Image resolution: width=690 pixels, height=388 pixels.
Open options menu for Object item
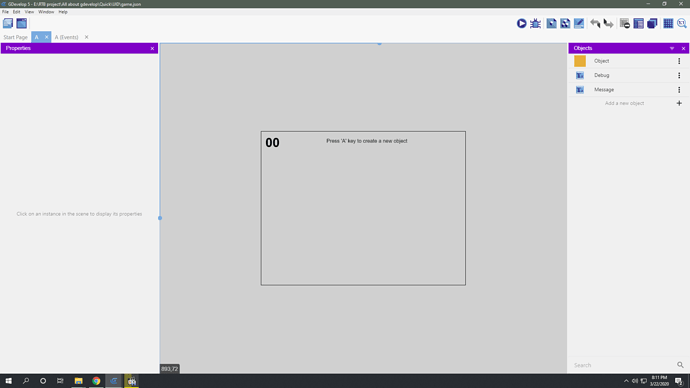point(679,61)
